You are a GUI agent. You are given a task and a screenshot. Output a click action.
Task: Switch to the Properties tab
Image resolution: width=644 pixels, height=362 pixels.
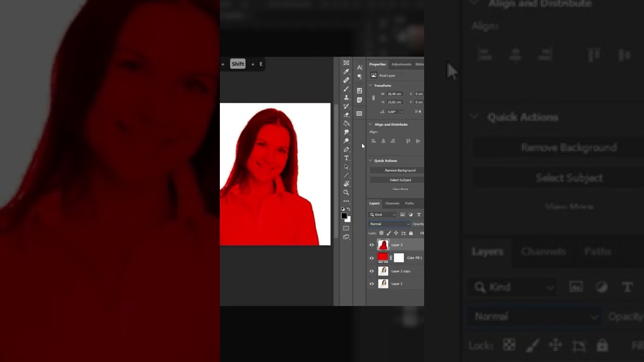pos(377,64)
